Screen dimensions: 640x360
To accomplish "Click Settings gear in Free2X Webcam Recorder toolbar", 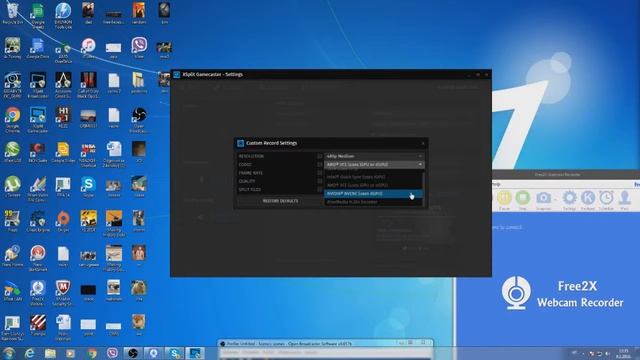I will (569, 200).
